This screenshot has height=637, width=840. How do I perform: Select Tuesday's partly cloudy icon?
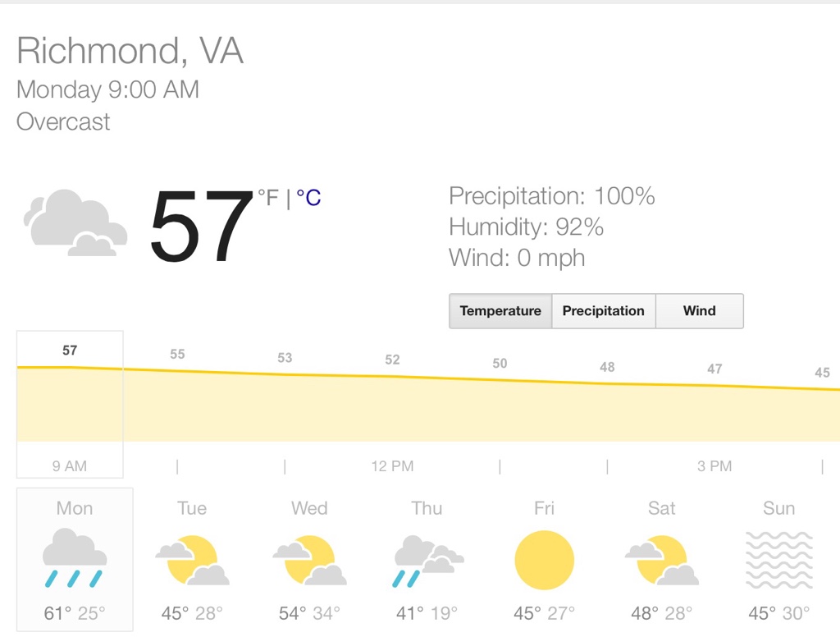(192, 560)
